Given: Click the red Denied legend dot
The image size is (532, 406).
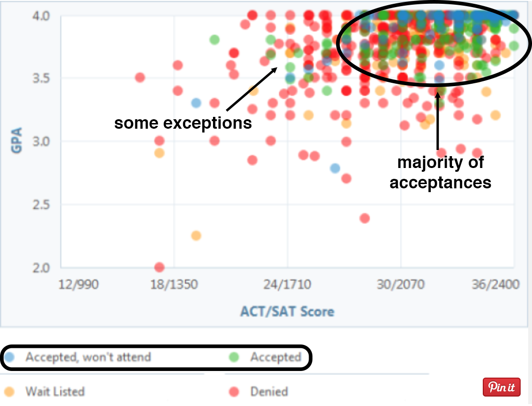Looking at the screenshot, I should [x=234, y=392].
